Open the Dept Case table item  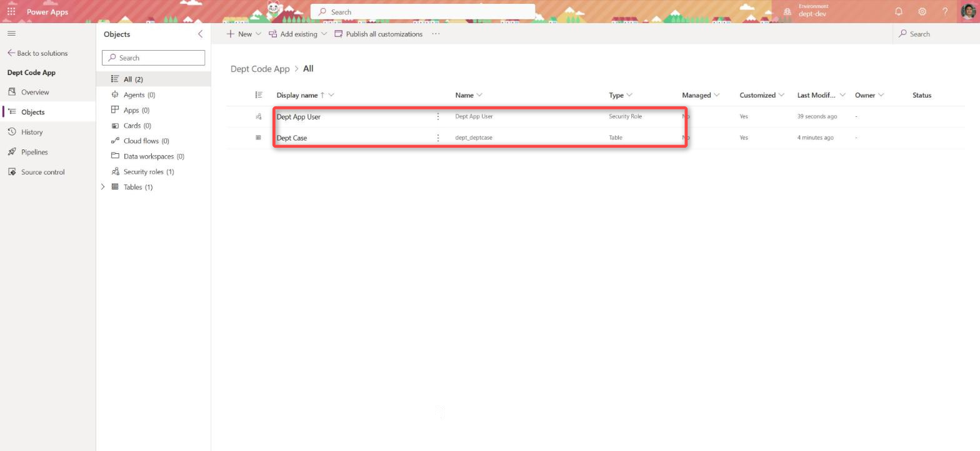292,138
